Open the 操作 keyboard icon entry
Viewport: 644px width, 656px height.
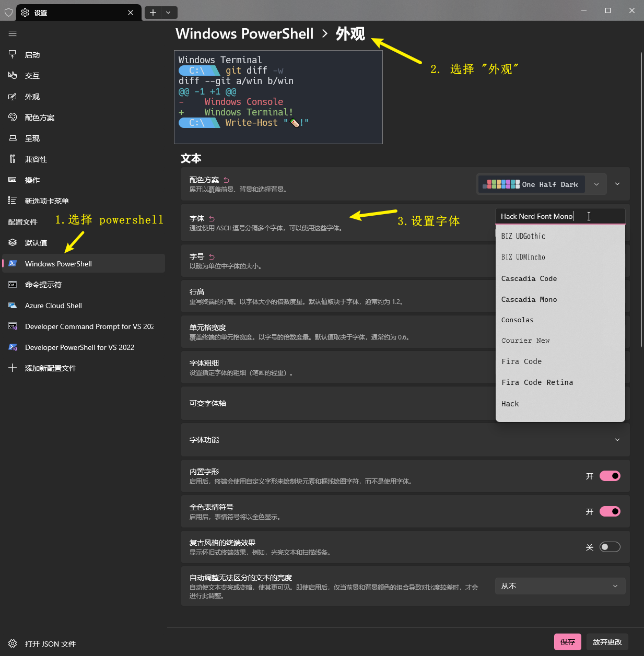click(x=13, y=180)
